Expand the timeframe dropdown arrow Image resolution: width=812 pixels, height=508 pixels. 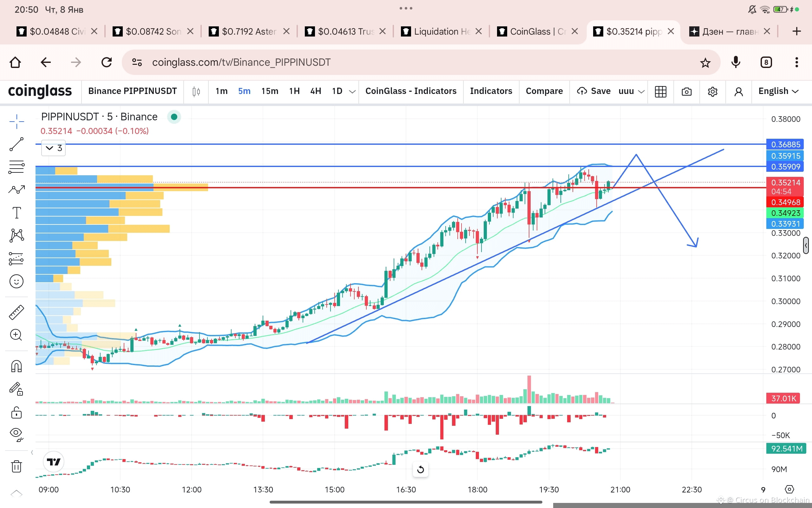coord(352,91)
